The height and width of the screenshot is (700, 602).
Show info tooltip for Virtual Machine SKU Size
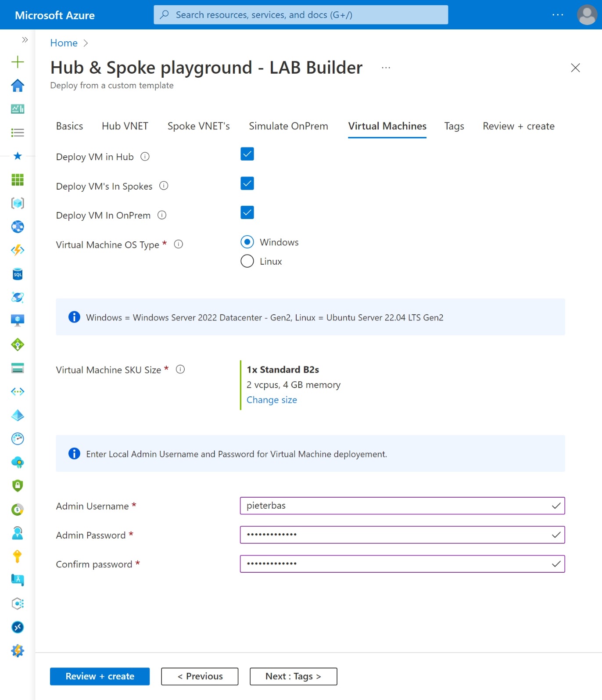(180, 370)
